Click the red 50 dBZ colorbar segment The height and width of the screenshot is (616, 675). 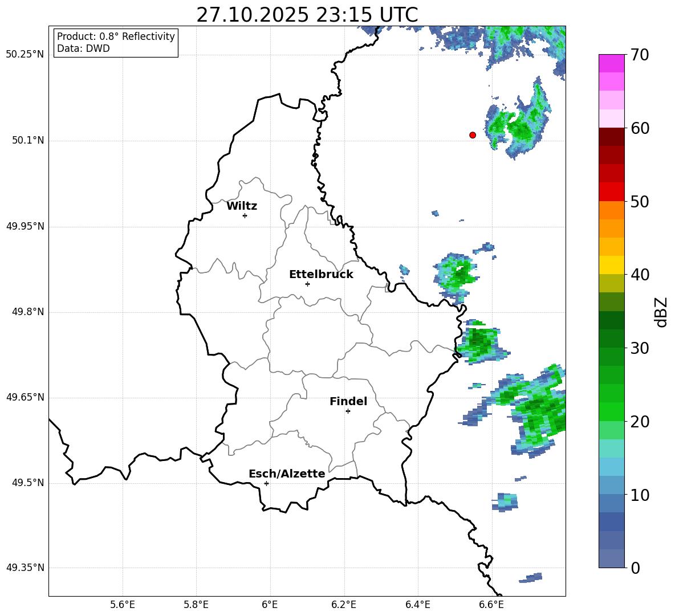611,192
